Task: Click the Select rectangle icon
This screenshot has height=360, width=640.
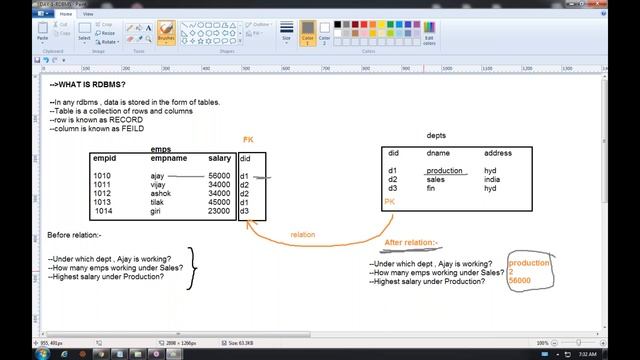Action: (84, 28)
